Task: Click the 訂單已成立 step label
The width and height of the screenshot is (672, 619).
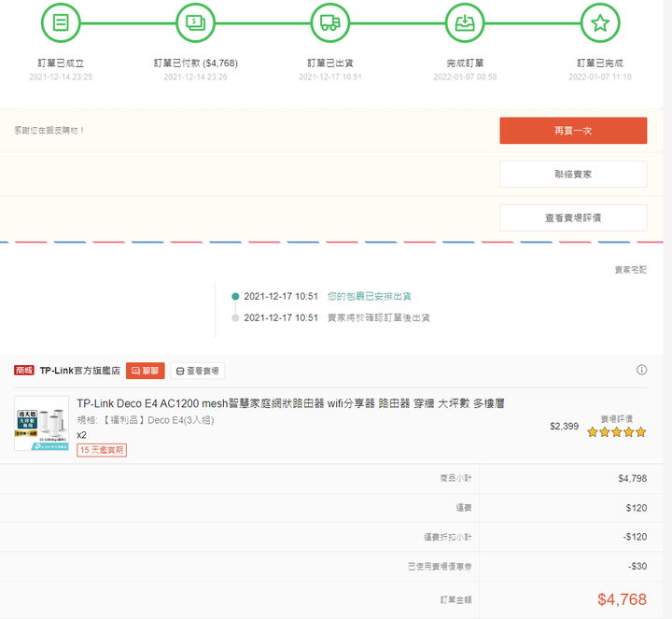Action: (x=61, y=63)
